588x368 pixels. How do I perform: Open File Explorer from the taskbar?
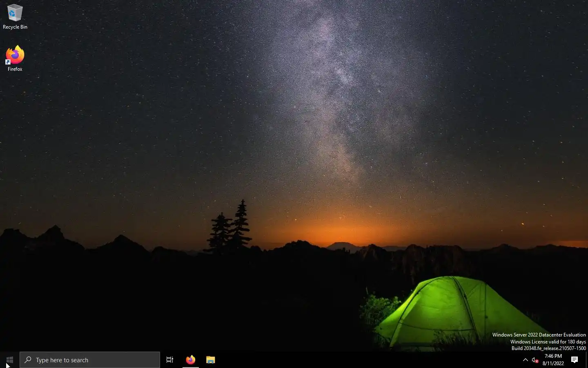tap(211, 360)
